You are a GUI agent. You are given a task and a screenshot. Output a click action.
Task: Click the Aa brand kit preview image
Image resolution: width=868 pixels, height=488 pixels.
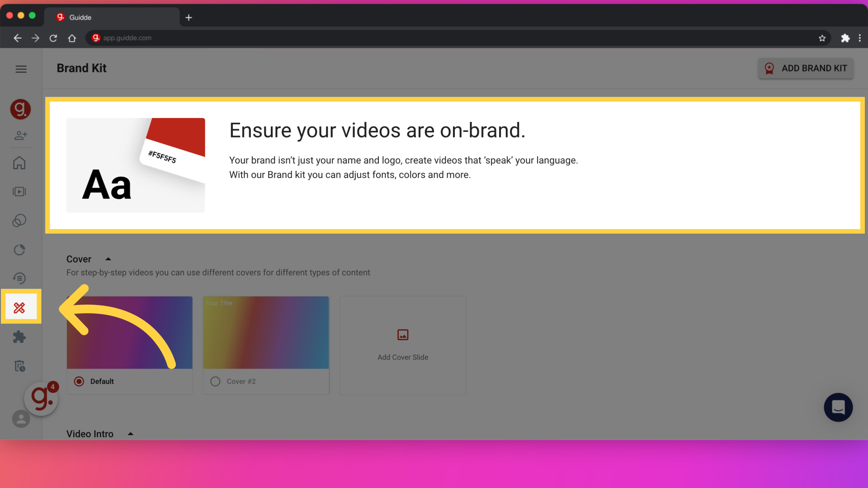(x=136, y=165)
